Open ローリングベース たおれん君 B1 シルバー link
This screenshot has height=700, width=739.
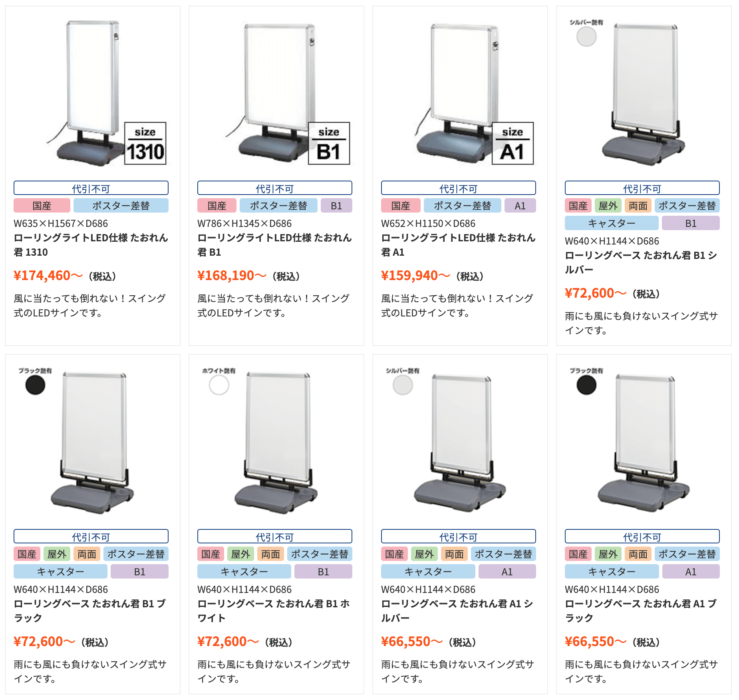point(641,262)
